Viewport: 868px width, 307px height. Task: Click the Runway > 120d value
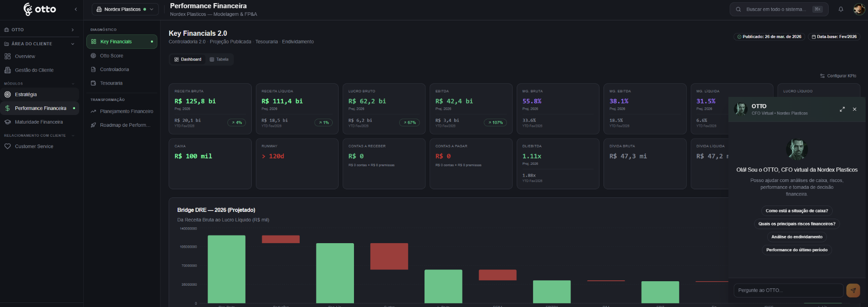tap(273, 156)
